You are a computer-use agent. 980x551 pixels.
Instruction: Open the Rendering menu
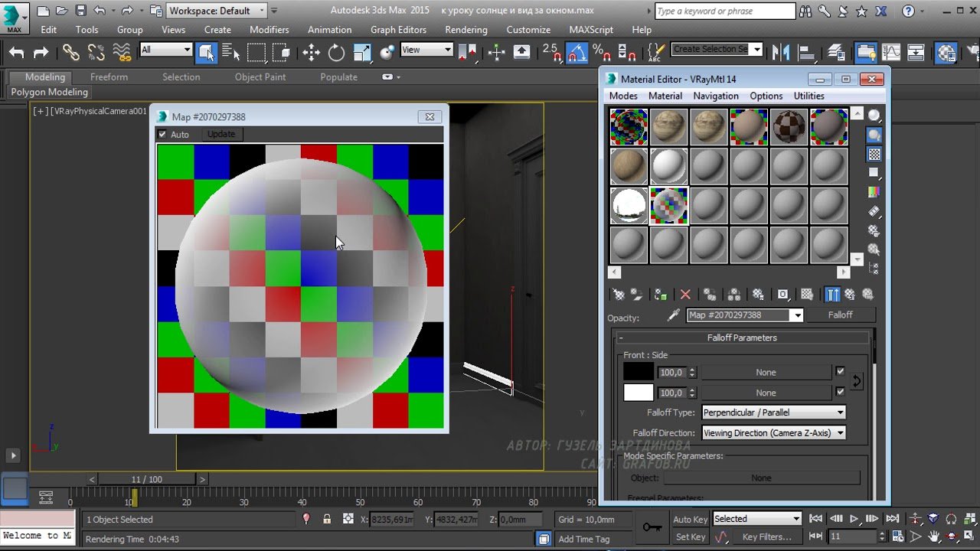point(465,30)
